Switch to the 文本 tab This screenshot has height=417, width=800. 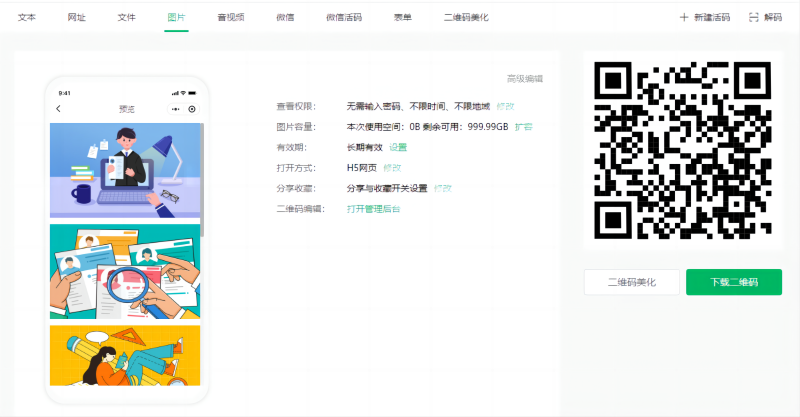click(27, 17)
